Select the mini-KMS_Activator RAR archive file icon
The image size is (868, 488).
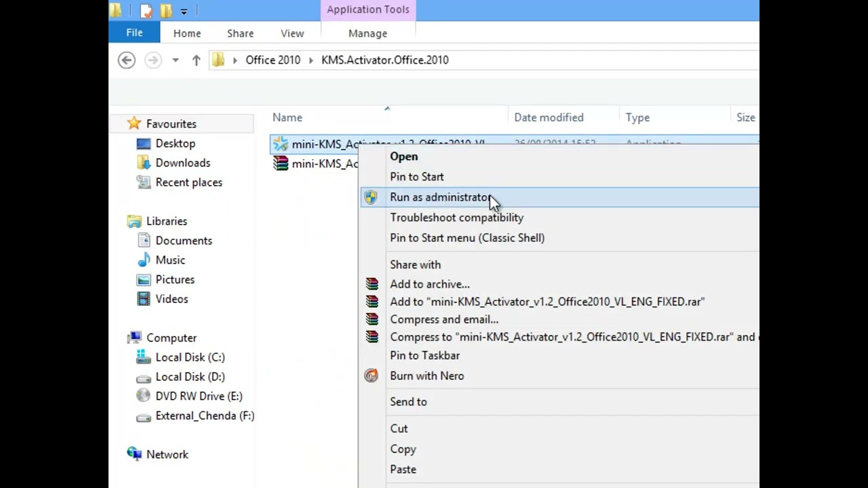pos(281,163)
